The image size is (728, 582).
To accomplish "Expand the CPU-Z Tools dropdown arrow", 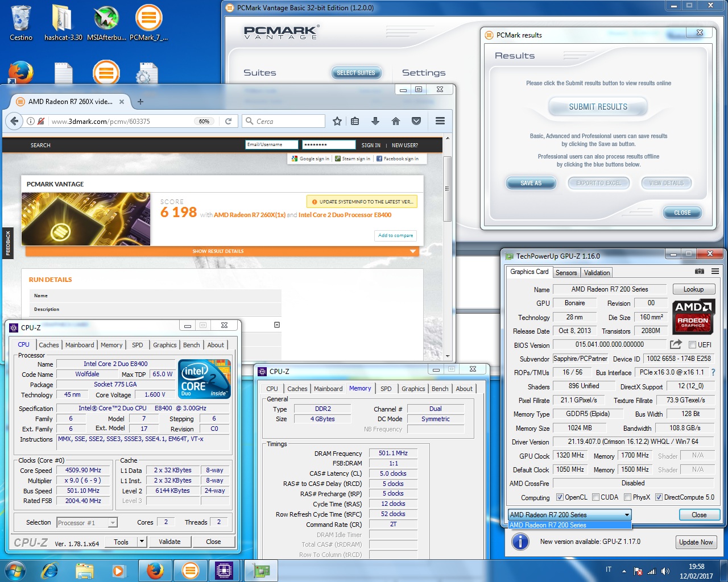I will coord(142,542).
